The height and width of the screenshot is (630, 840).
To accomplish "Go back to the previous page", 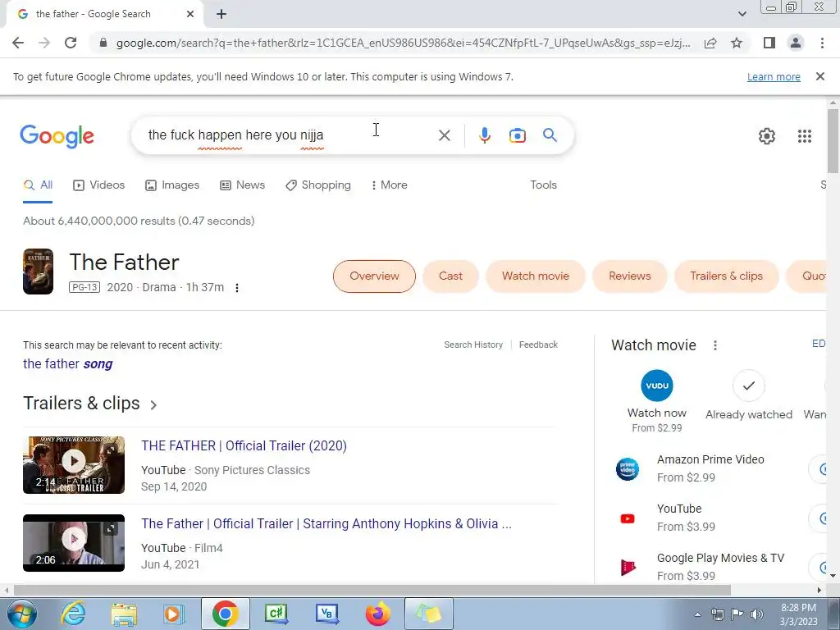I will click(18, 43).
